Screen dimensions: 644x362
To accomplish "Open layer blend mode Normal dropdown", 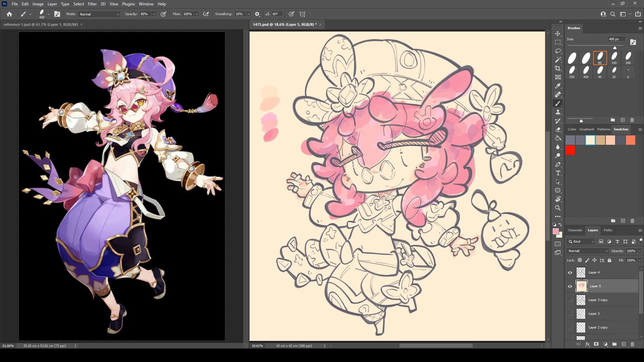I will [x=587, y=251].
